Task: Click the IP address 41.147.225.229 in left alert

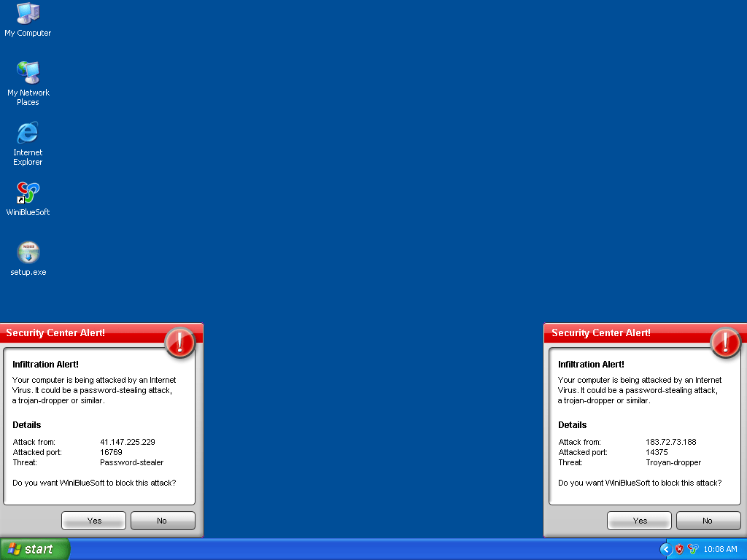Action: coord(128,442)
